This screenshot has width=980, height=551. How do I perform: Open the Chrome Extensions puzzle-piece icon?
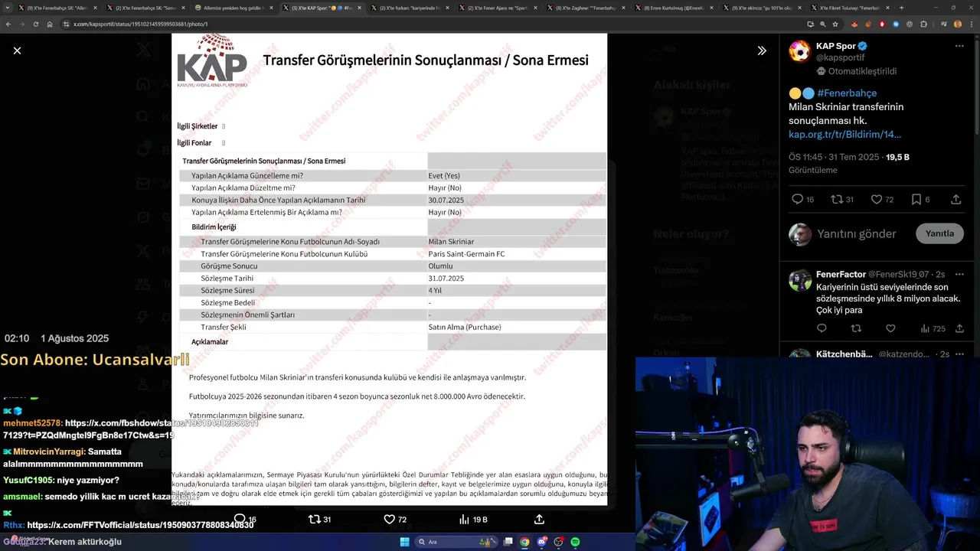coord(923,24)
